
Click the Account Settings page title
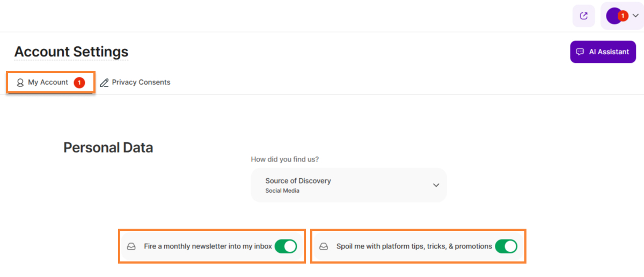pyautogui.click(x=71, y=52)
